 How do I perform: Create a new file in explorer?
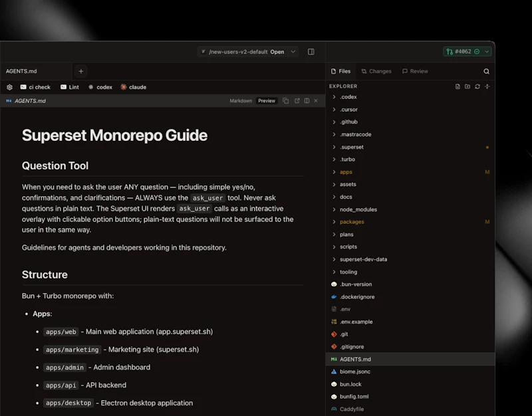458,86
